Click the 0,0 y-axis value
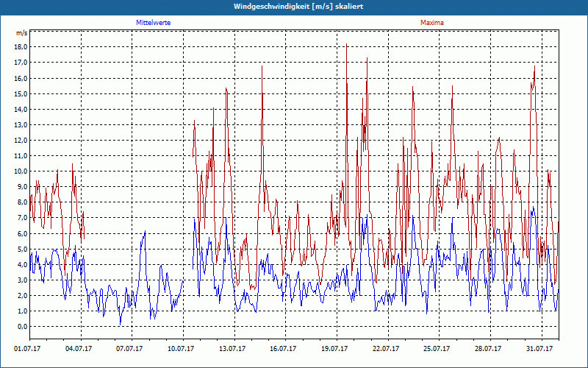This screenshot has height=368, width=588. (22, 326)
